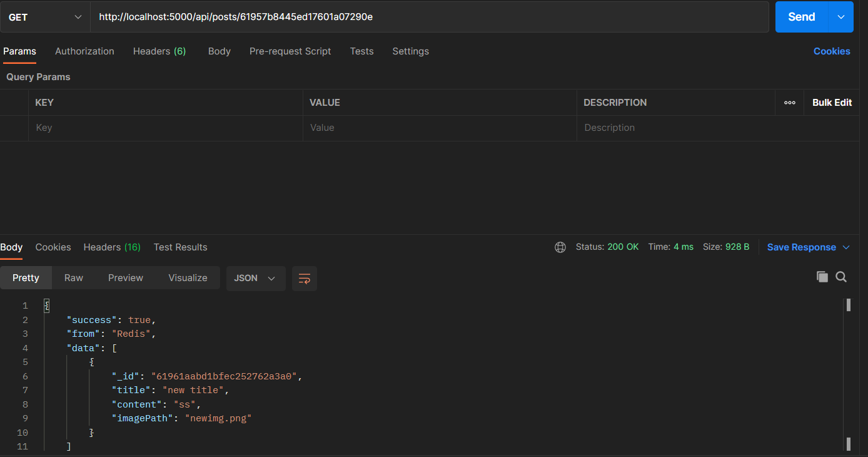The image size is (868, 457).
Task: Click the Save Response button
Action: point(802,247)
